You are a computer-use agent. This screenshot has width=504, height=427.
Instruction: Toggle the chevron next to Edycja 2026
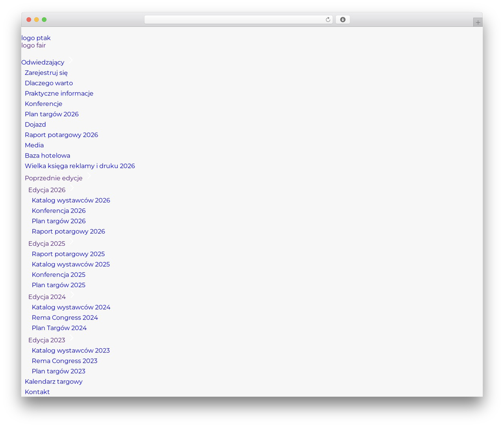72,188
